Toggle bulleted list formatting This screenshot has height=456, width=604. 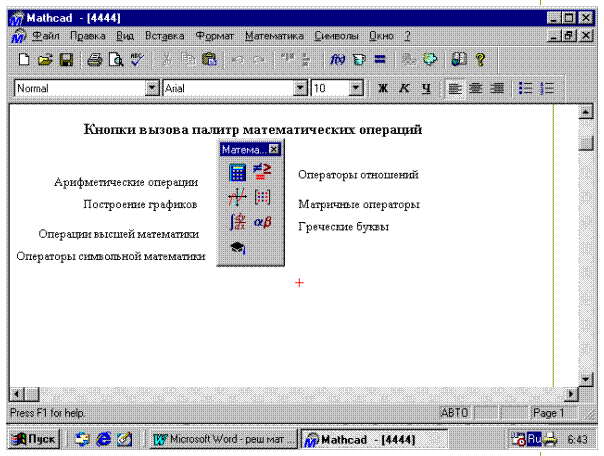tap(525, 89)
